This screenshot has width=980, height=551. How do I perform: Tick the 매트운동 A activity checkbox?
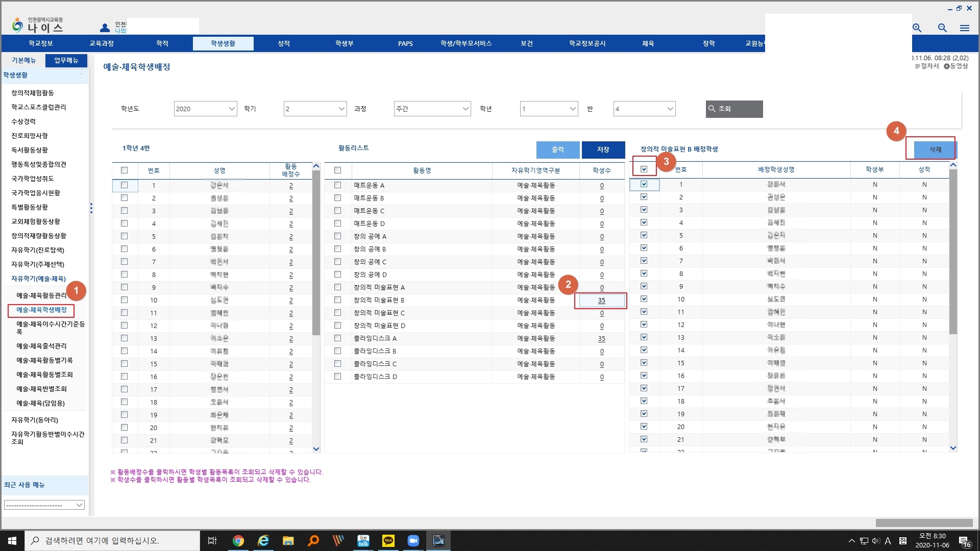[x=337, y=185]
